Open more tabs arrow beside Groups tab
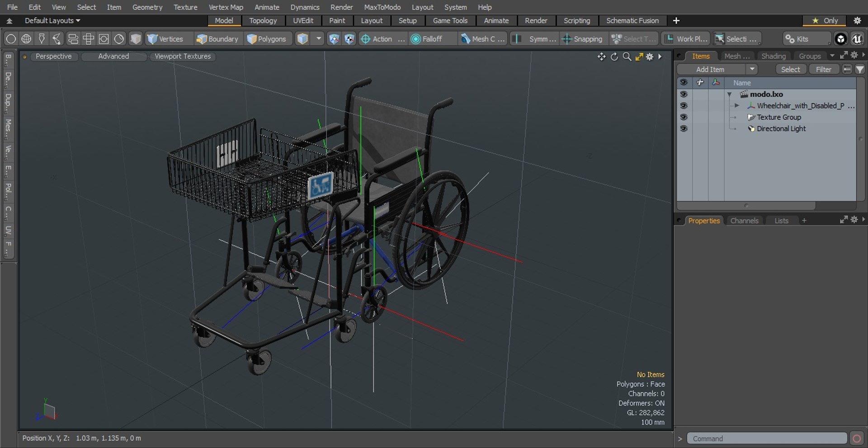The width and height of the screenshot is (868, 448). (832, 56)
